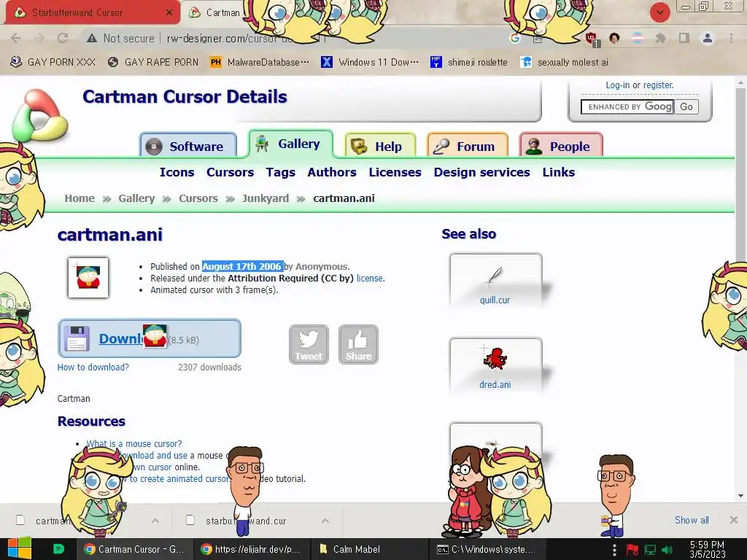The width and height of the screenshot is (747, 560).
Task: Open the Anonymous author link
Action: pos(322,267)
